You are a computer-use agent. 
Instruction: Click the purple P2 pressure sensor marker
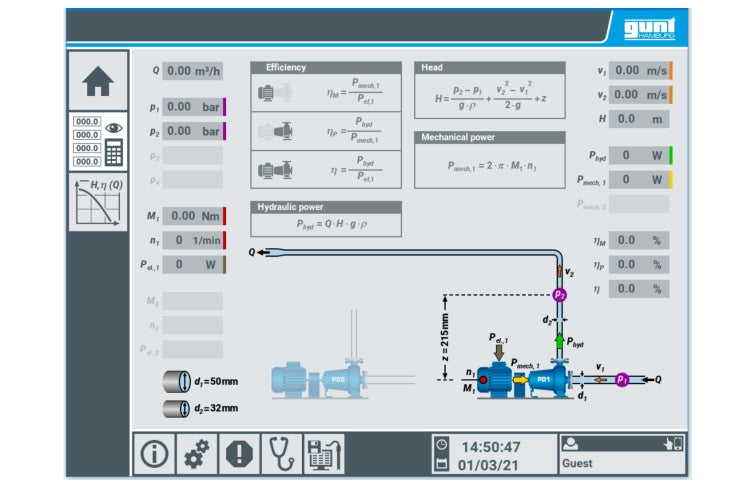[x=559, y=294]
